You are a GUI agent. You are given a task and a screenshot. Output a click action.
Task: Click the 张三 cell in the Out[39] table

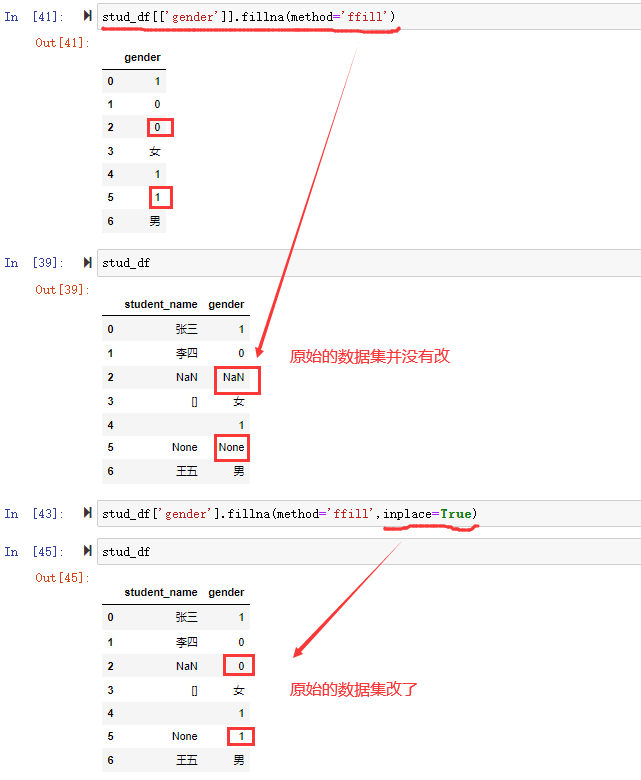click(x=186, y=329)
